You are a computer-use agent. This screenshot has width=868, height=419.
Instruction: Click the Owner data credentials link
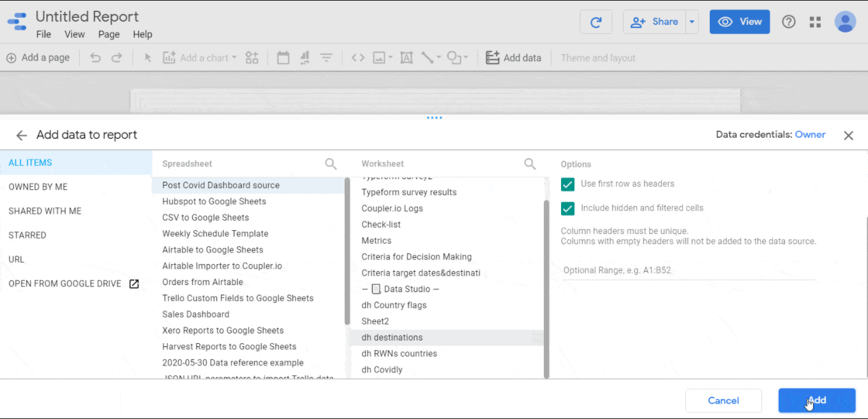(810, 135)
